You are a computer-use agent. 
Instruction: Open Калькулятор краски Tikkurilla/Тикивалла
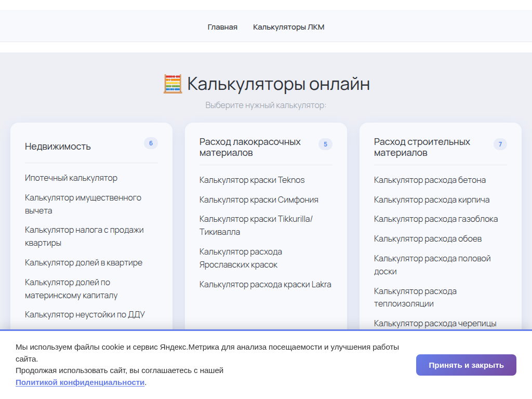point(256,225)
